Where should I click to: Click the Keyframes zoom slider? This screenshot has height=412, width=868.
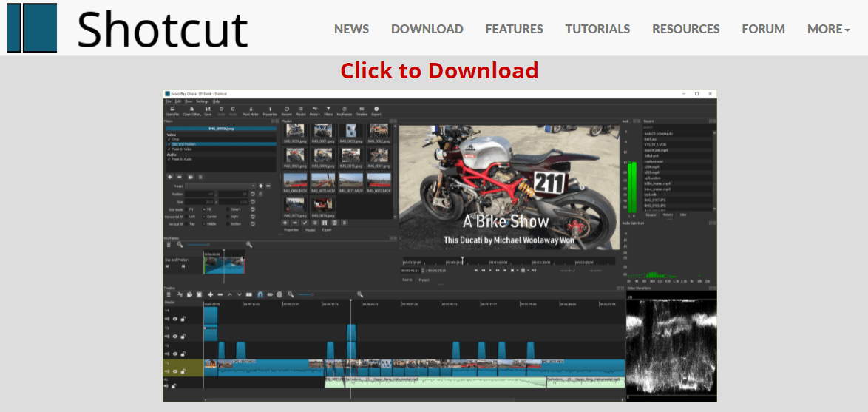215,244
